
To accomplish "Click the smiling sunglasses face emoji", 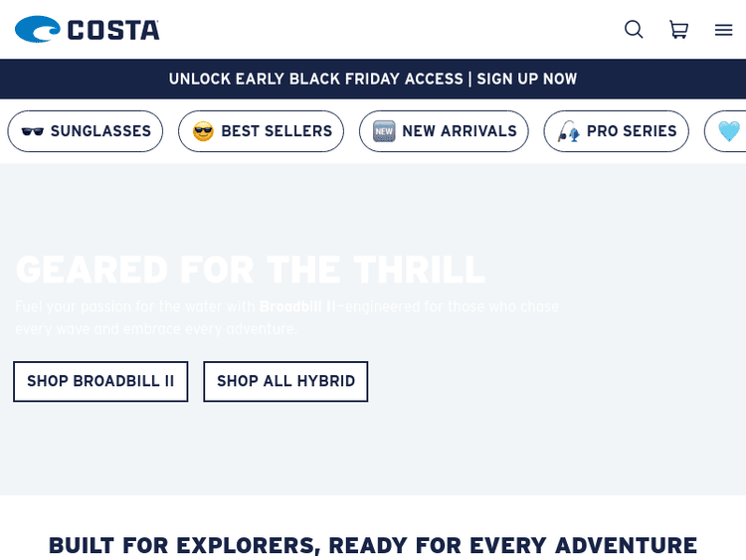I will (x=203, y=131).
